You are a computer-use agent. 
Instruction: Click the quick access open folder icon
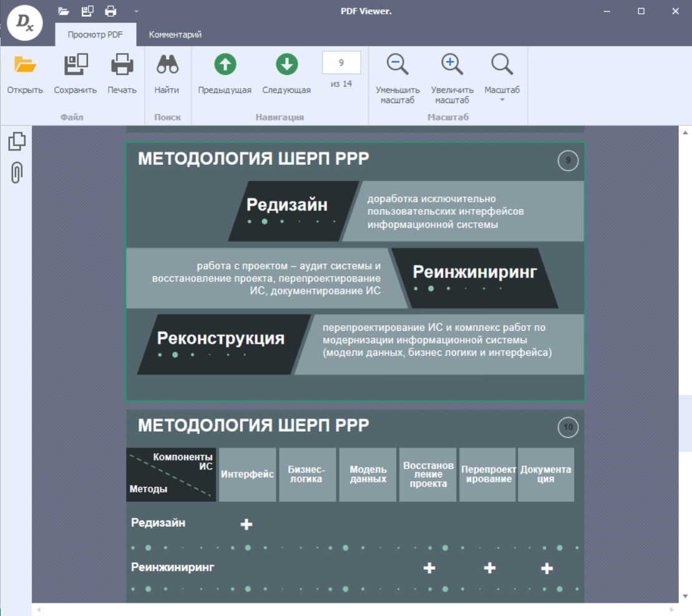(63, 11)
